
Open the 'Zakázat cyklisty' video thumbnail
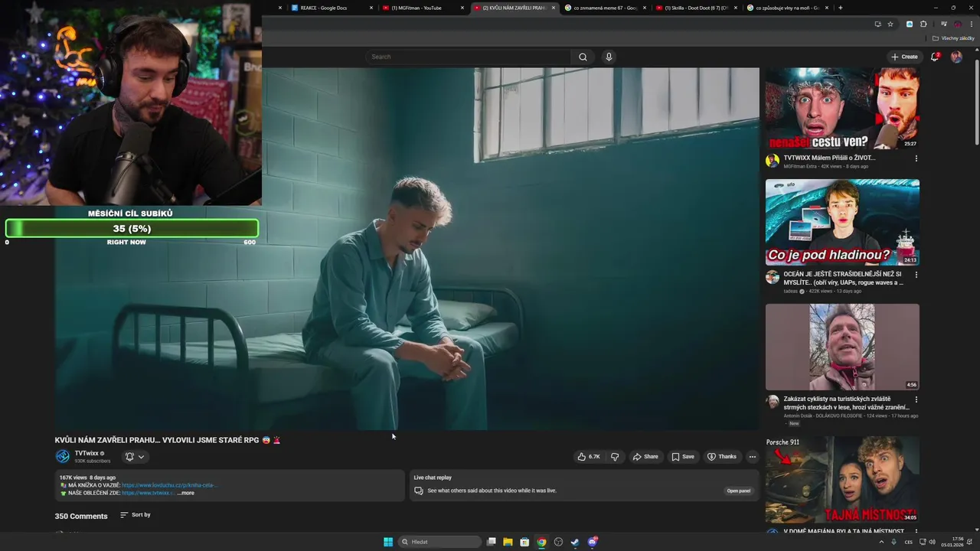click(x=842, y=347)
